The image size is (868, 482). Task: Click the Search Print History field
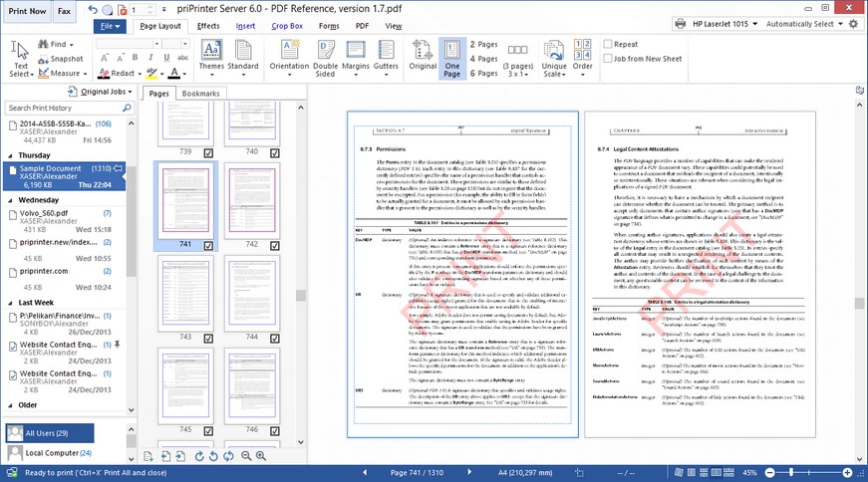point(62,108)
